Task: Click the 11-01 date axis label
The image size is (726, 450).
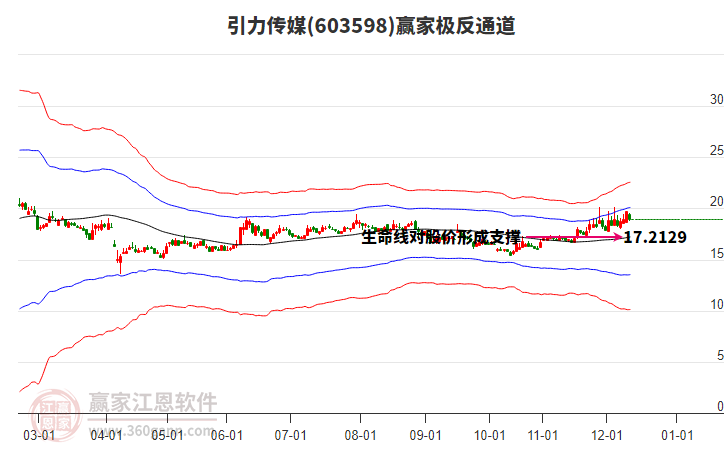Action: (543, 435)
